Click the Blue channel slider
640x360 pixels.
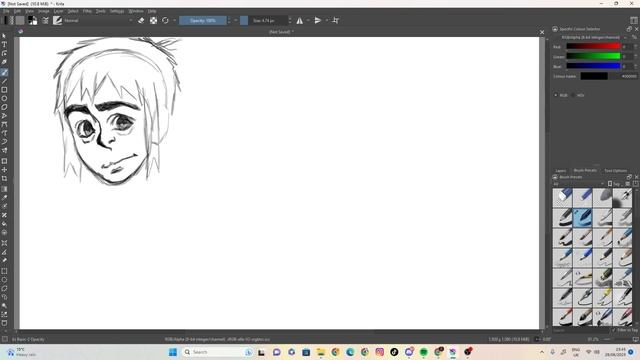pyautogui.click(x=593, y=66)
